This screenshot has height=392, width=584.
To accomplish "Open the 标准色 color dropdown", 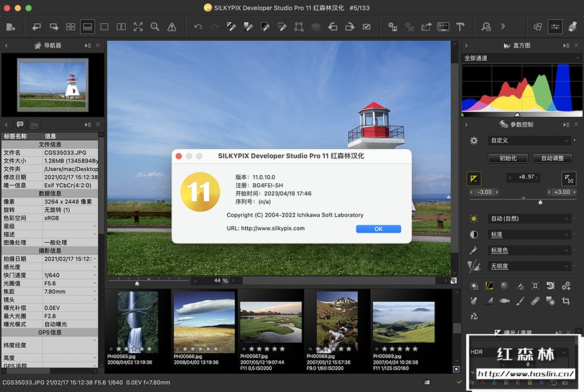I will pyautogui.click(x=529, y=251).
